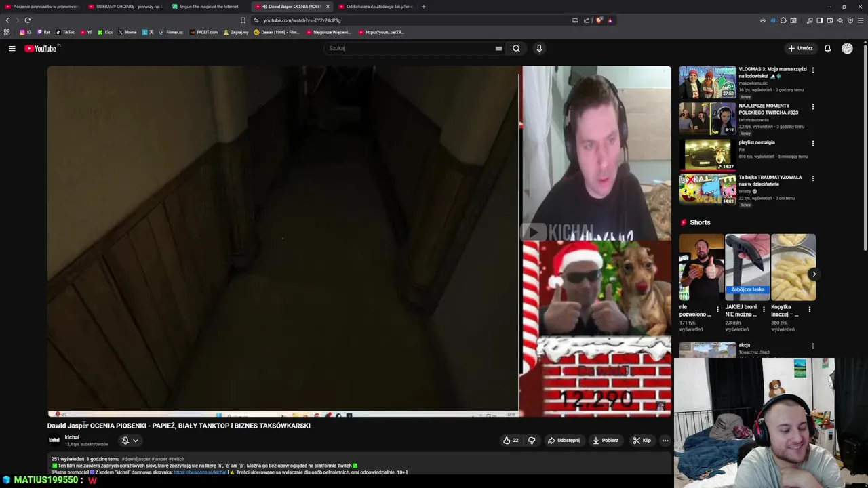Close the Dawid Jasper OCENIA tab
The height and width of the screenshot is (488, 868).
point(328,7)
